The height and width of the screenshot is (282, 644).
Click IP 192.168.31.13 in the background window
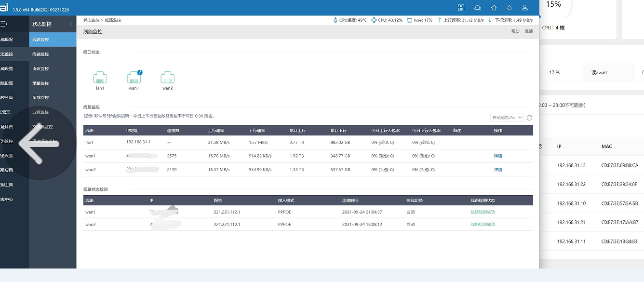pos(571,165)
